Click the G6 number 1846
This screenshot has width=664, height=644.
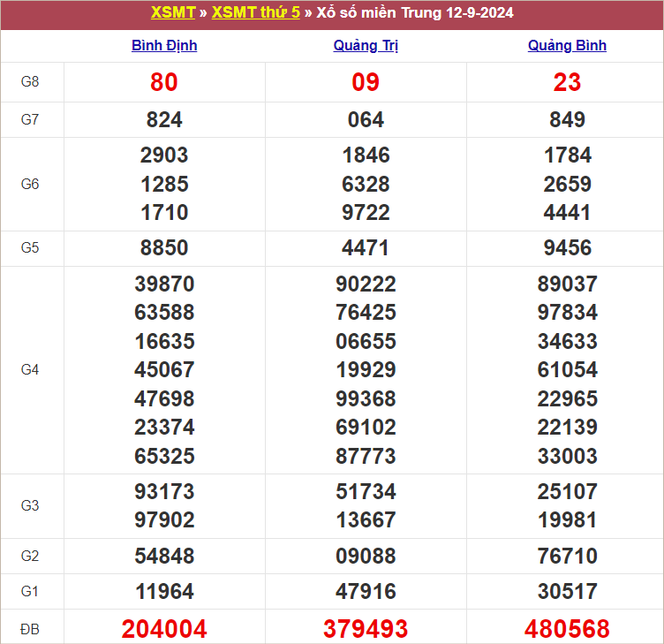tap(366, 155)
